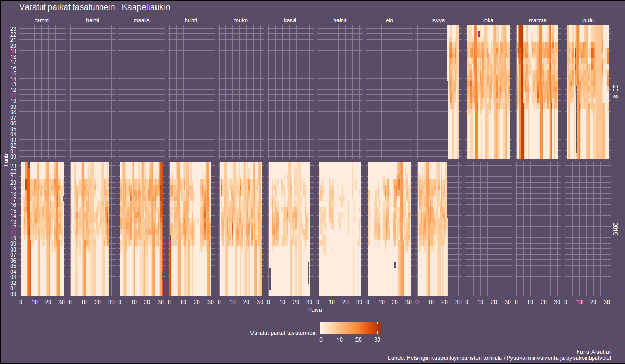This screenshot has height=364, width=625.
Task: Select the 'loka' month header
Action: (x=488, y=21)
